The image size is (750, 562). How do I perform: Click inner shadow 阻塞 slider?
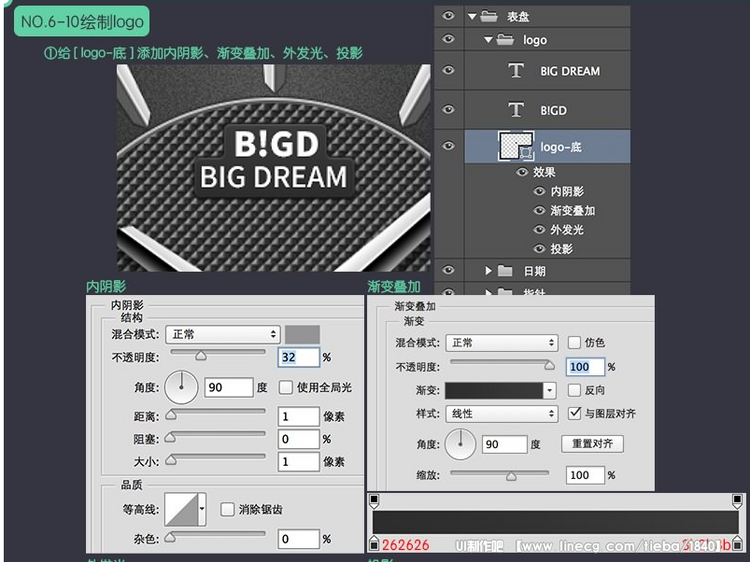coord(218,436)
